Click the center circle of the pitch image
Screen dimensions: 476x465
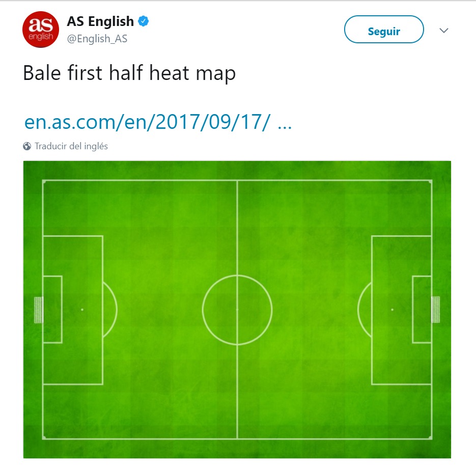[x=236, y=310]
